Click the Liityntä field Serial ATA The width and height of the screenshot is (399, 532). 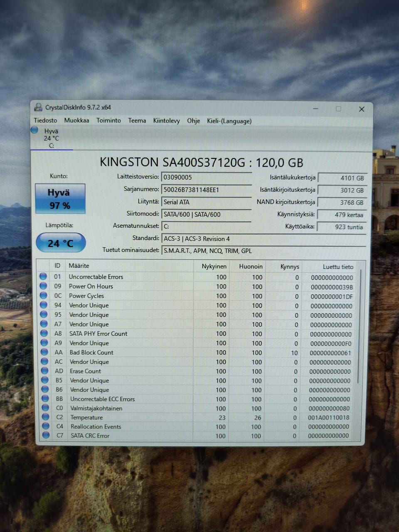tap(206, 202)
